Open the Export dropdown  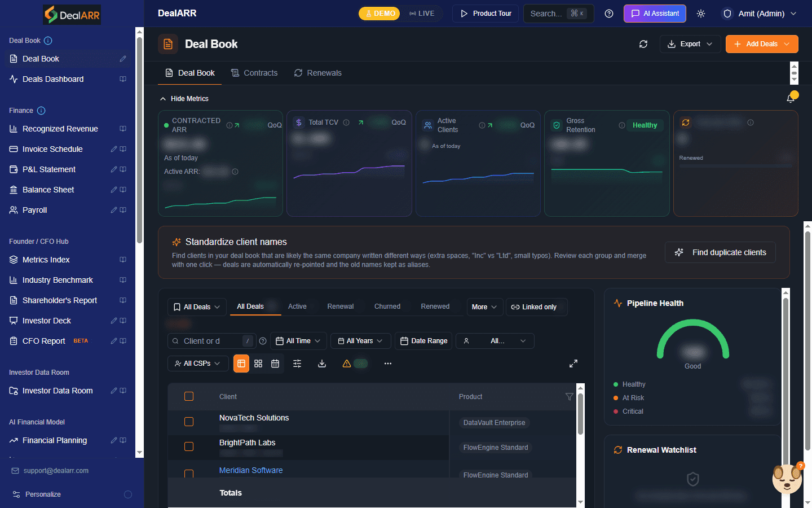[x=690, y=44]
